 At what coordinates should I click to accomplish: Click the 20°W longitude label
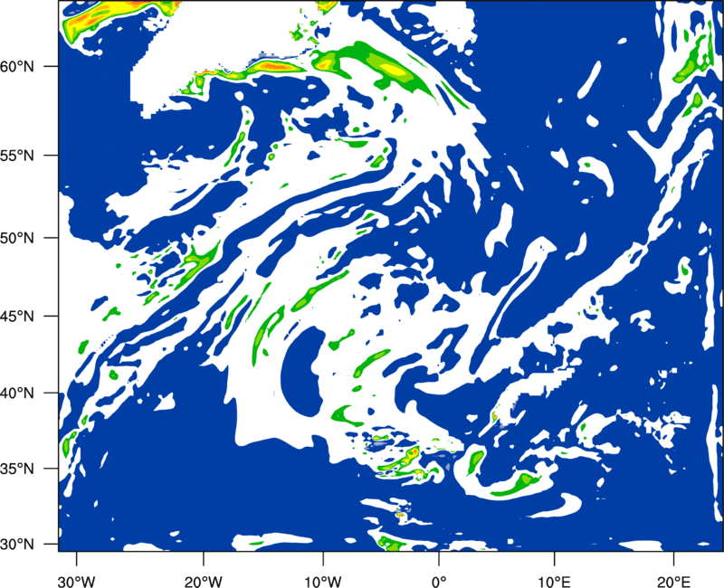(203, 581)
